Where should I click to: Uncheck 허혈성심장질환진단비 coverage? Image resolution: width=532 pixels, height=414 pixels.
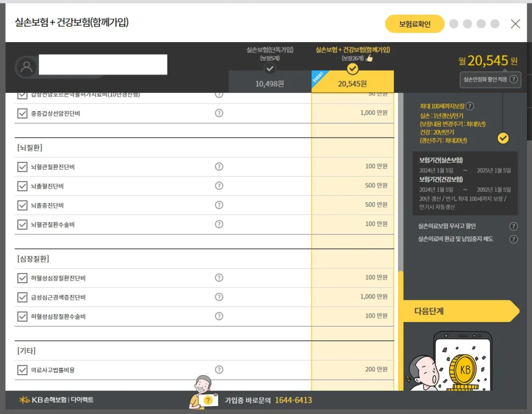pyautogui.click(x=22, y=278)
